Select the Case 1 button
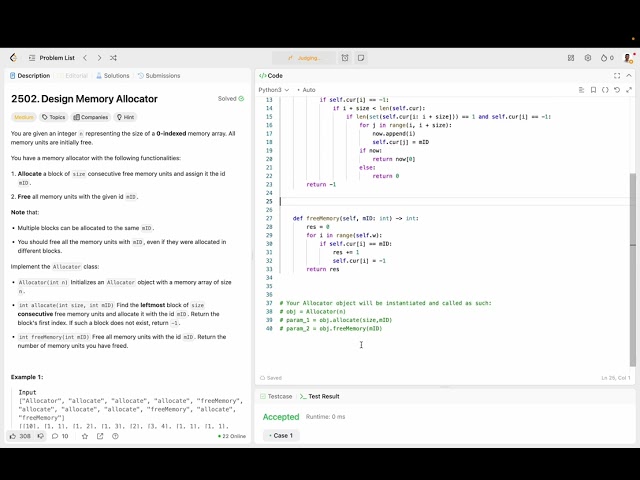The height and width of the screenshot is (480, 640). [281, 436]
